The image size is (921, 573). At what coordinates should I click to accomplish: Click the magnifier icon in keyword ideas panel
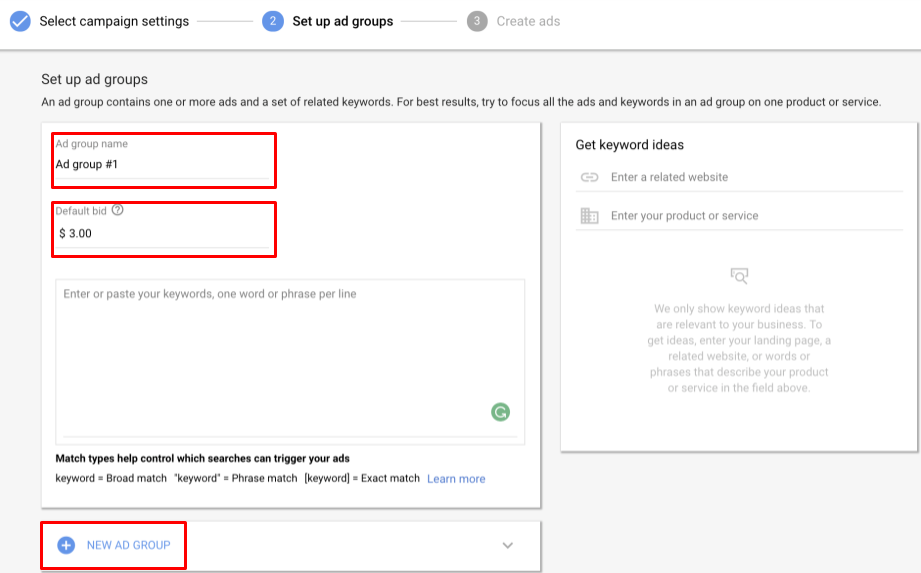[739, 275]
